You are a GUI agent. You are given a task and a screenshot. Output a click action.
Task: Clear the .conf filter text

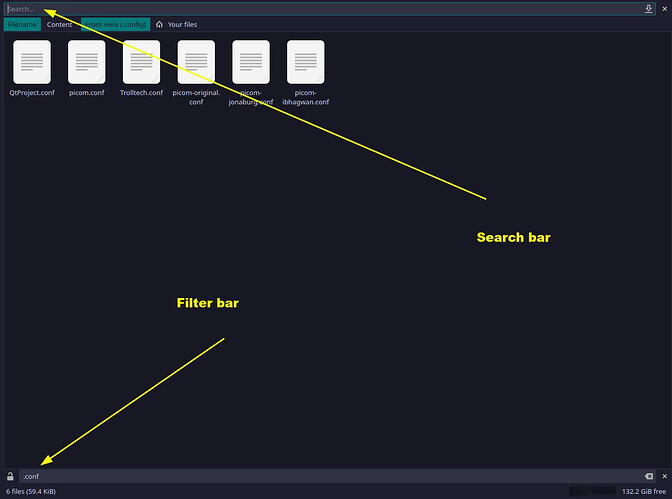(x=648, y=476)
